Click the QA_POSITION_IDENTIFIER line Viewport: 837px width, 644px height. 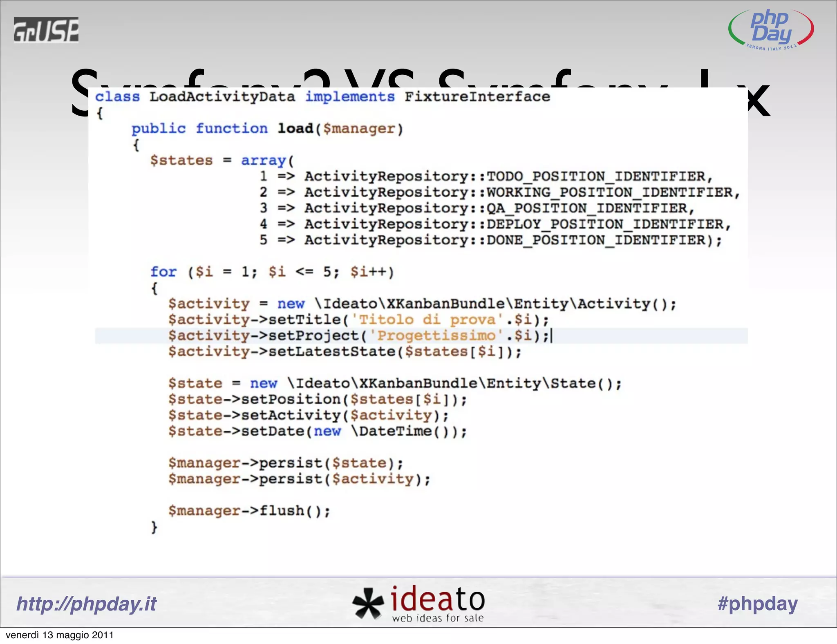[477, 208]
